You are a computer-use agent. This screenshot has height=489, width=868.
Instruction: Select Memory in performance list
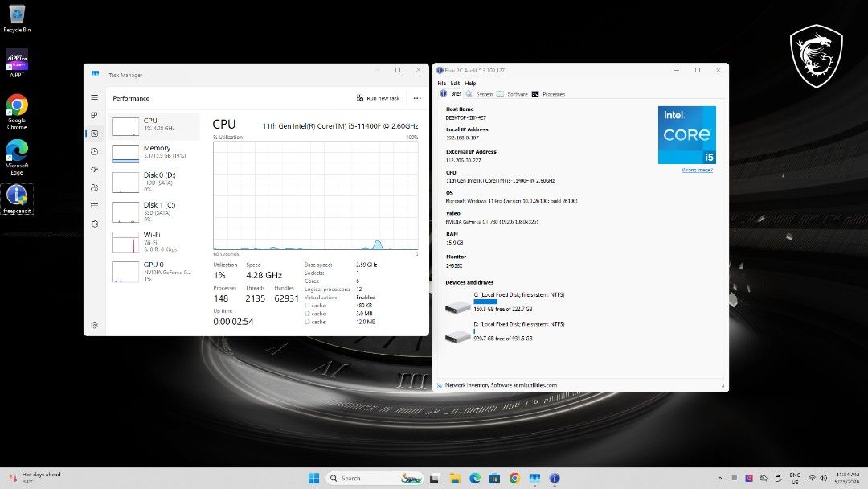coord(154,154)
